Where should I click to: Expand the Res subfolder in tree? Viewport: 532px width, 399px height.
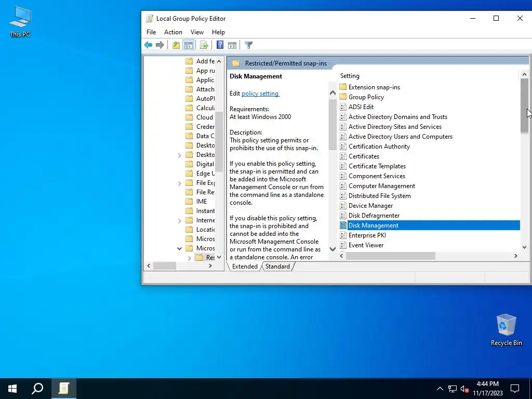(x=189, y=258)
